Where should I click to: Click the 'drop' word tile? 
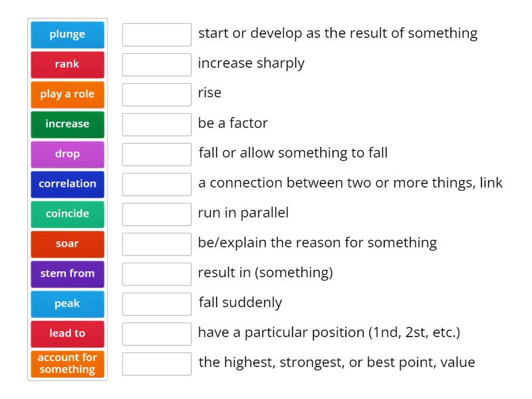(x=67, y=154)
